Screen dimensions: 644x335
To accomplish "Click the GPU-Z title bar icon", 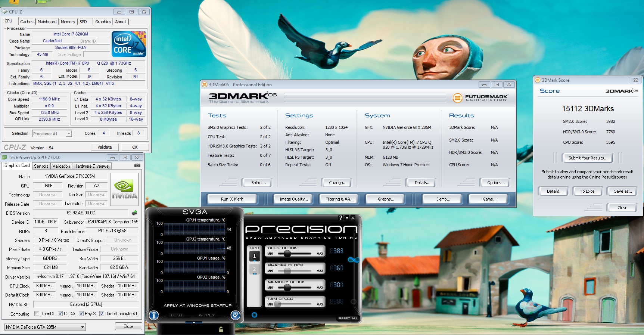I will click(x=4, y=157).
